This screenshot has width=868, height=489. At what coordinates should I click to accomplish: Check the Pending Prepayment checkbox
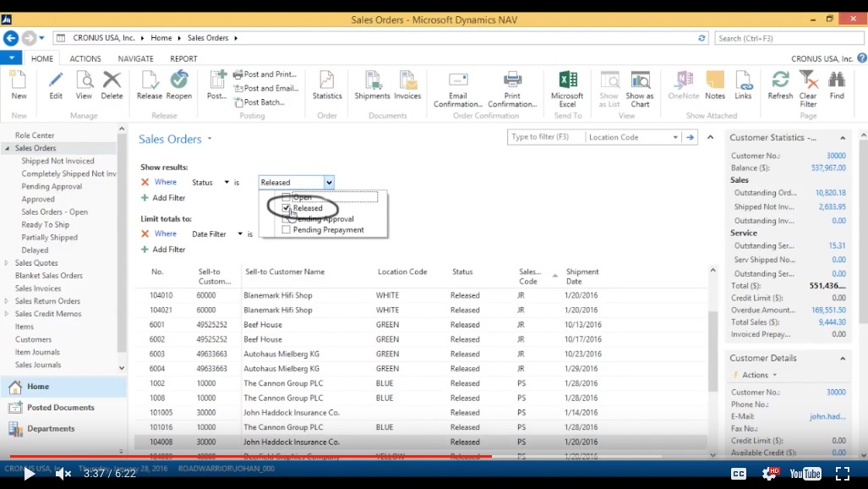(x=287, y=229)
